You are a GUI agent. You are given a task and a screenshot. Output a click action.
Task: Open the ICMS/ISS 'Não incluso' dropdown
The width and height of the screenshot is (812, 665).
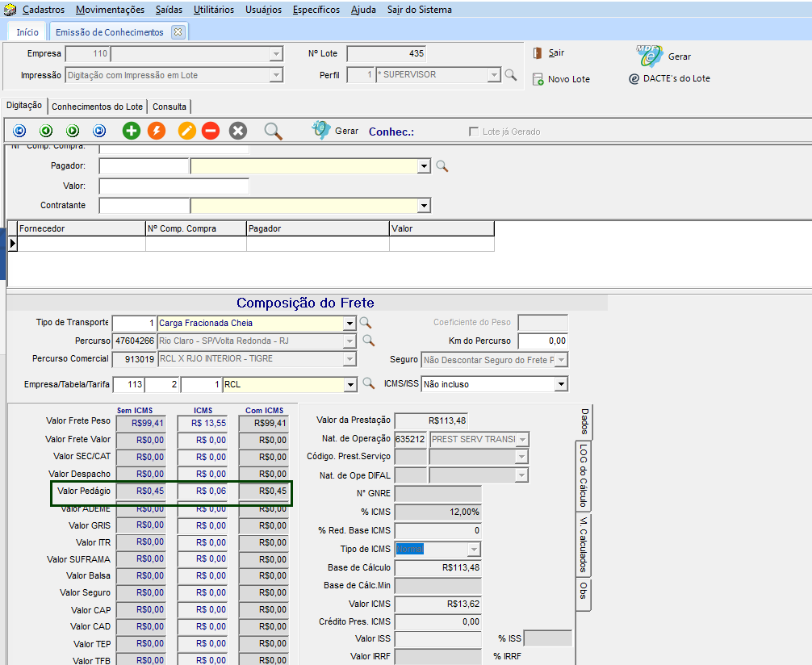[561, 385]
